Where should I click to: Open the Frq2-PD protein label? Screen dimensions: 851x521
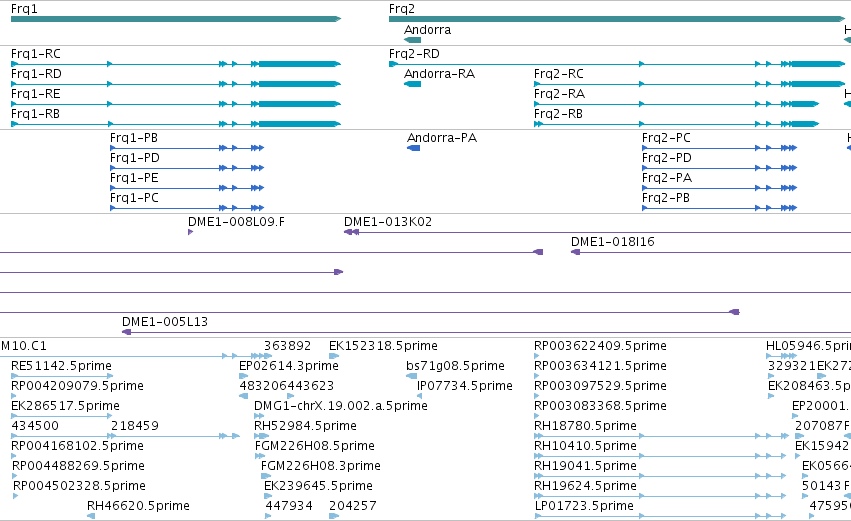pos(667,158)
